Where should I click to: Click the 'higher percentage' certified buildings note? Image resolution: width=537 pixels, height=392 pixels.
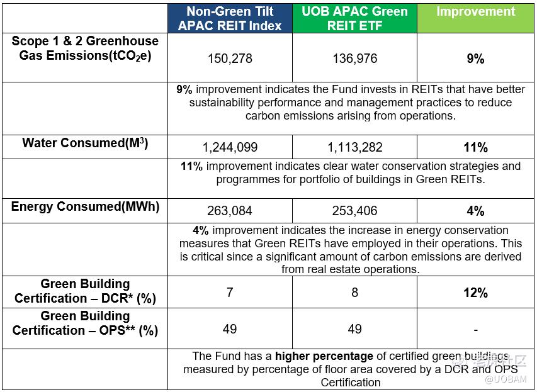(x=351, y=369)
